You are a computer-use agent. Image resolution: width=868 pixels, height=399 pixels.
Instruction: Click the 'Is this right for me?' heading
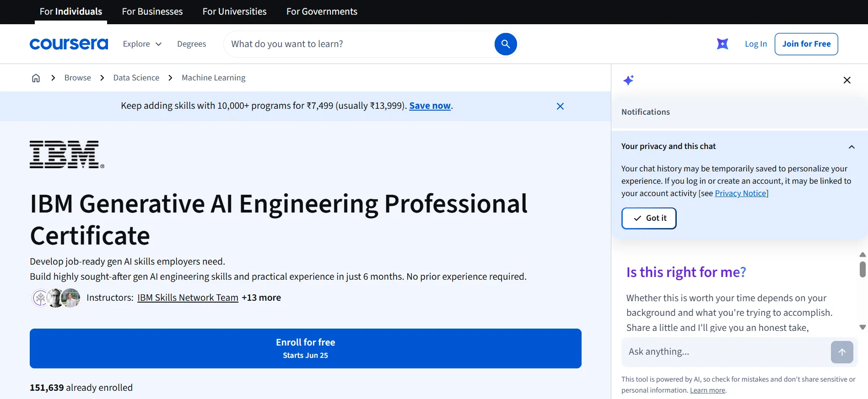(686, 272)
